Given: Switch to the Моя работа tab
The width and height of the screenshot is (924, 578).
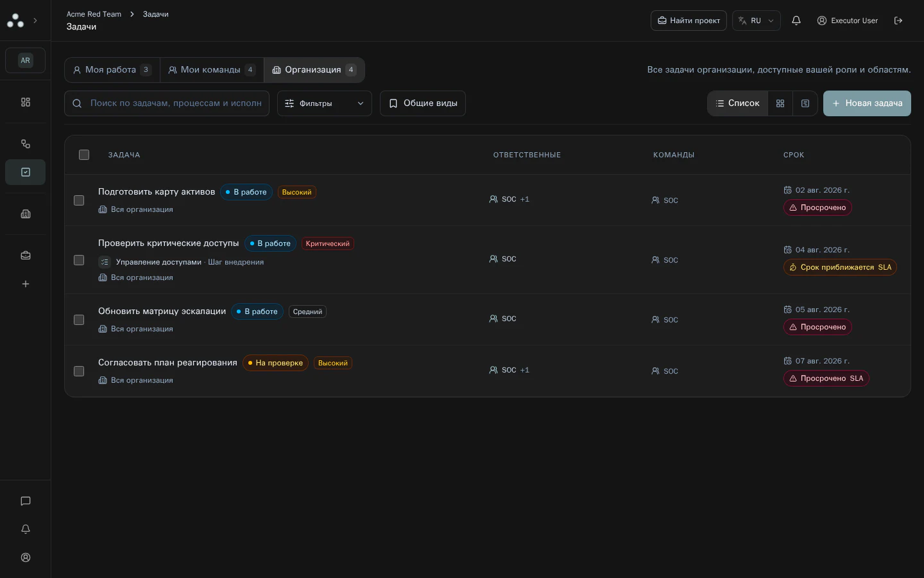Looking at the screenshot, I should 112,70.
